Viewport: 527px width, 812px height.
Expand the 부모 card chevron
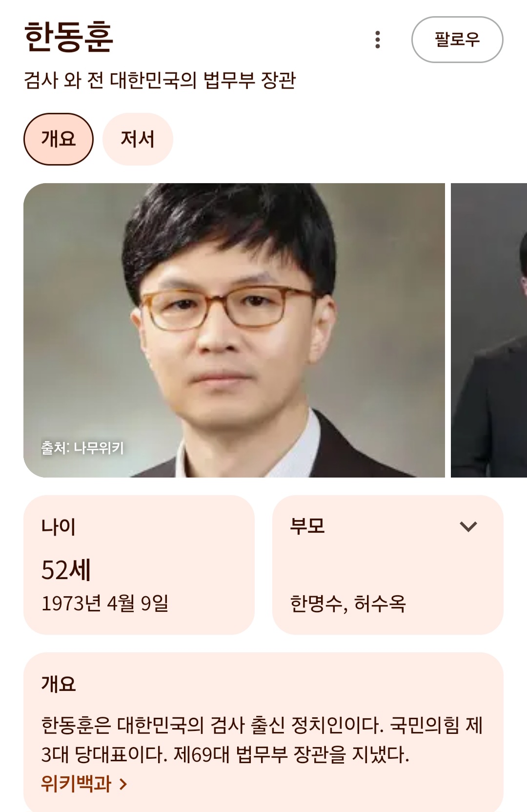click(468, 526)
